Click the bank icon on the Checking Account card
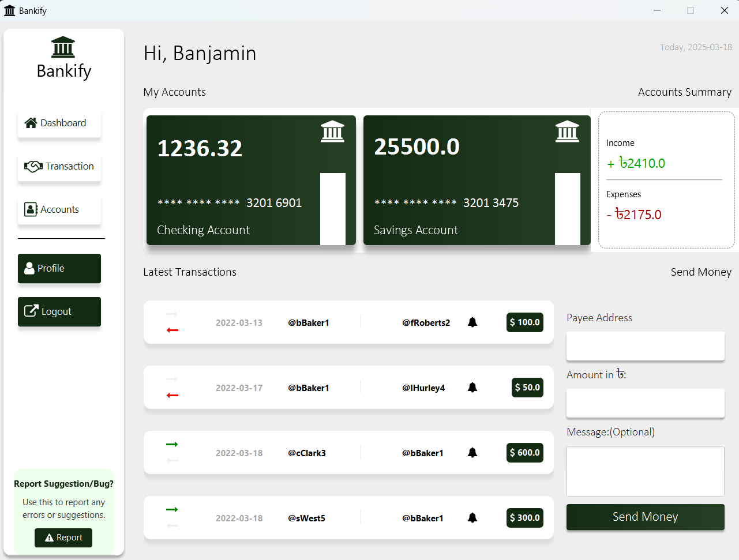 coord(332,131)
